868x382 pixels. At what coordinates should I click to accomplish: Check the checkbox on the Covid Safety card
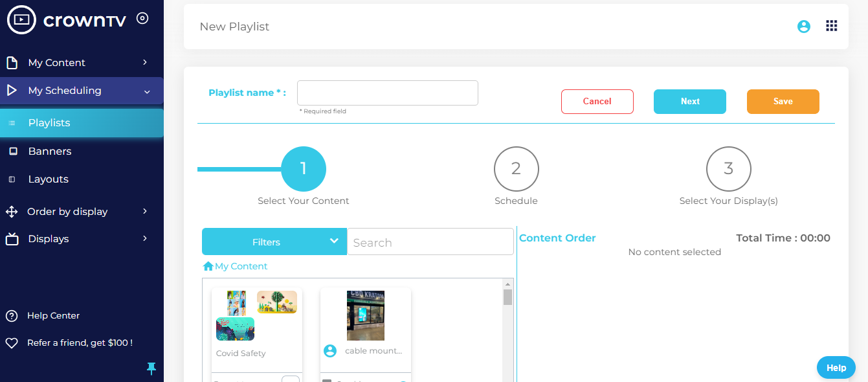(x=292, y=379)
